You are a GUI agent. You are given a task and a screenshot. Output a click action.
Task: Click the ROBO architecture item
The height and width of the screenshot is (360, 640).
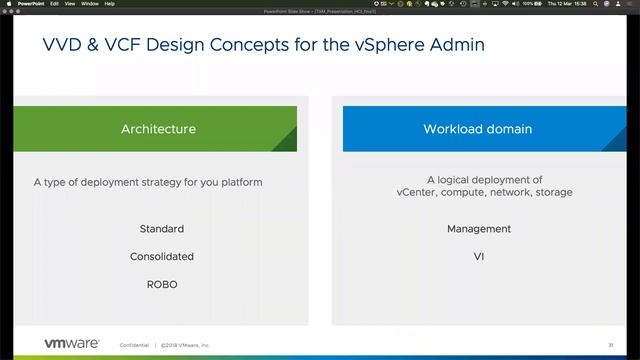coord(162,284)
